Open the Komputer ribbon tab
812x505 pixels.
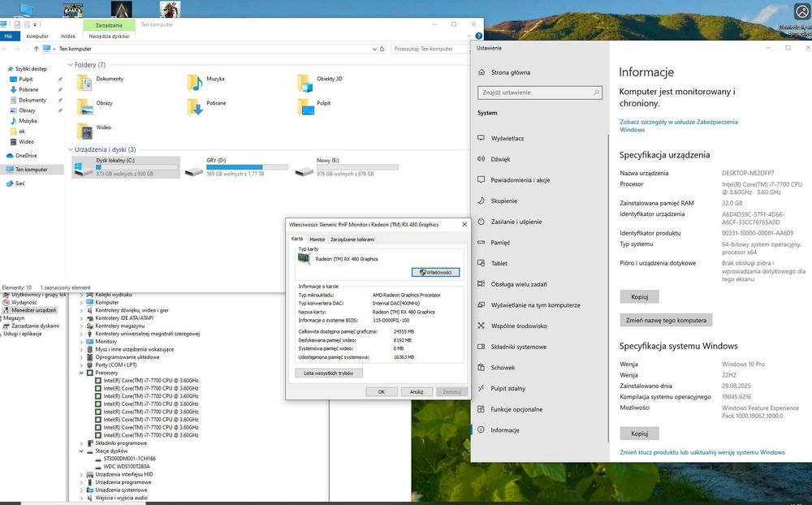(x=37, y=37)
